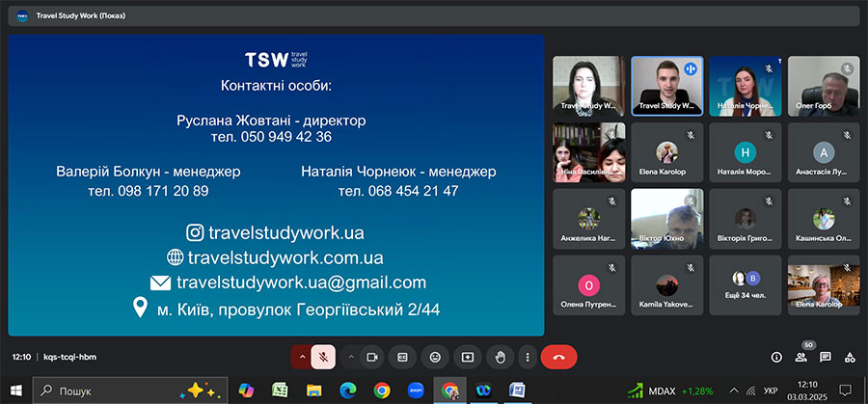Open video settings arrow beside camera
Image resolution: width=868 pixels, height=404 pixels.
click(x=351, y=357)
